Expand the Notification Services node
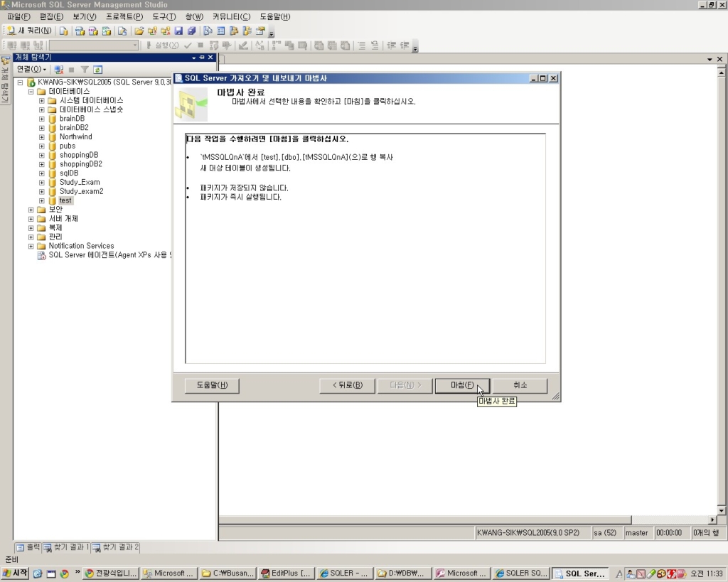This screenshot has width=728, height=582. point(31,246)
